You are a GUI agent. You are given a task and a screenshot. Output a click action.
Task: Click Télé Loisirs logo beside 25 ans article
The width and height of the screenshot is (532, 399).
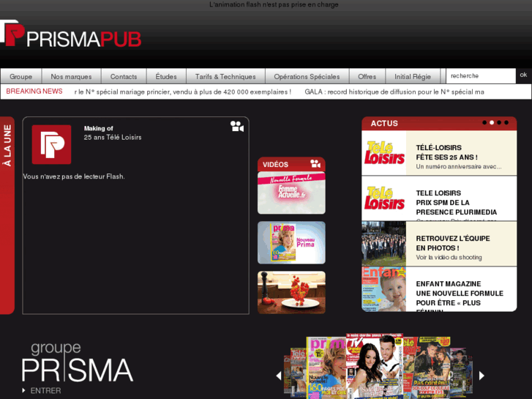[x=384, y=153]
